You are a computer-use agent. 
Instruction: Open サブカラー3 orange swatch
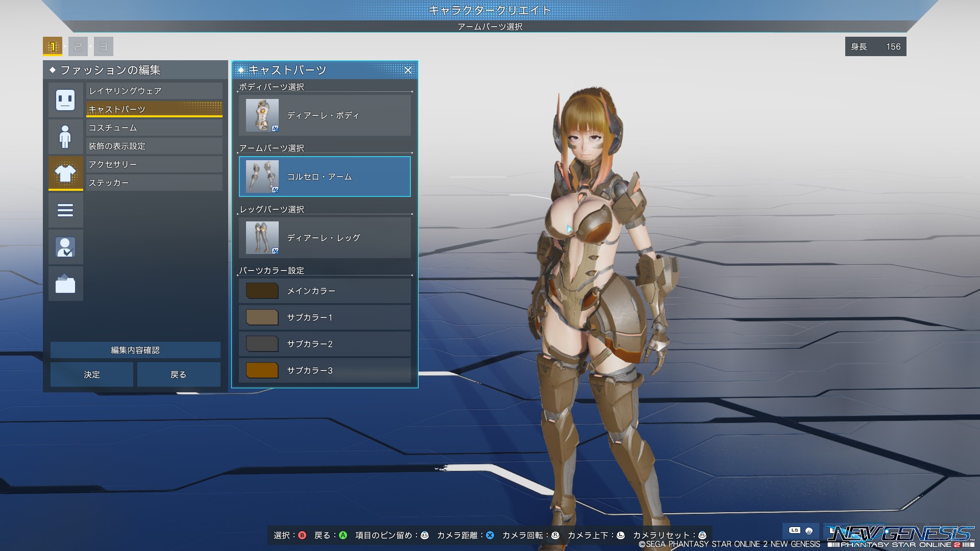[262, 370]
